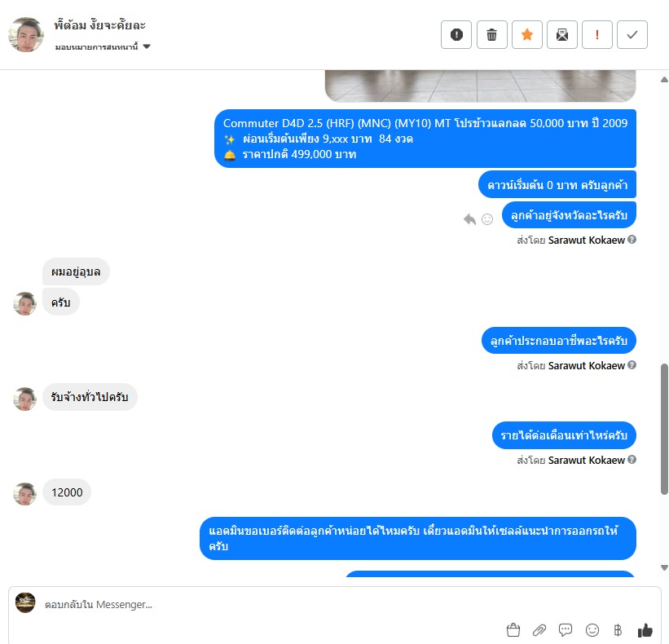This screenshot has width=669, height=644.
Task: Click the baht payment request icon
Action: click(618, 630)
